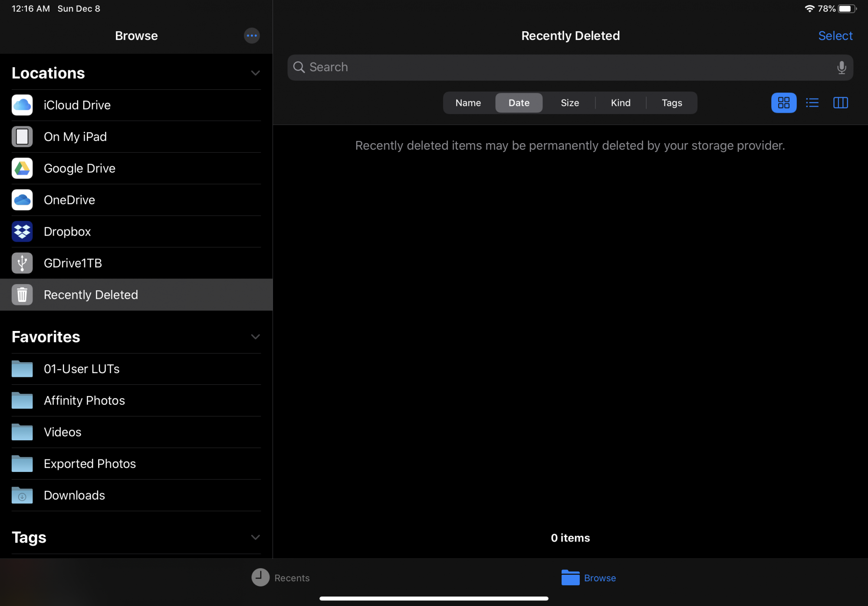Tap Select in the top right
Viewport: 868px width, 606px height.
click(835, 36)
